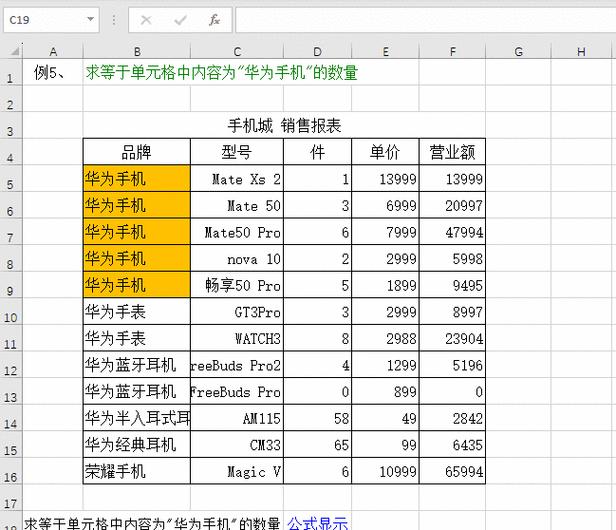Click the Mate 50 cell
This screenshot has height=530, width=616.
[237, 205]
